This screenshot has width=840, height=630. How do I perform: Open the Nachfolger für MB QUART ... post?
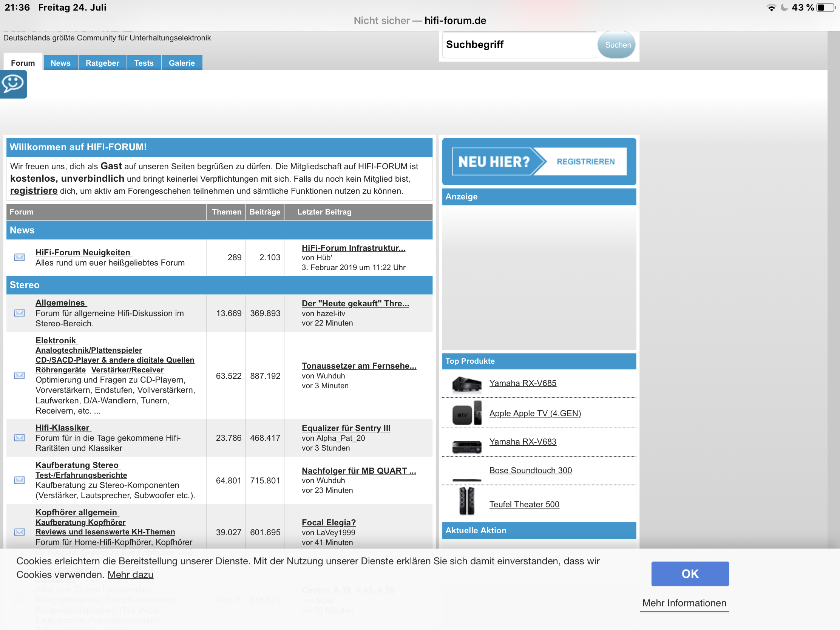(359, 471)
